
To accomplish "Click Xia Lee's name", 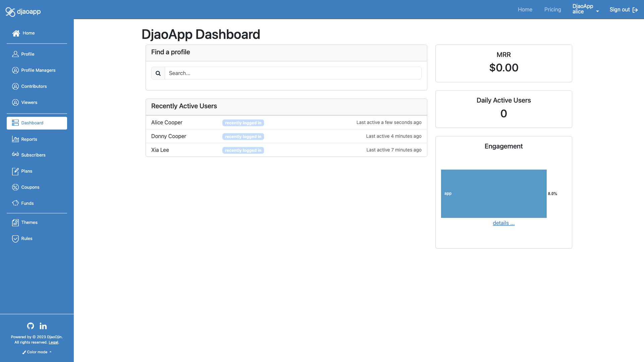I will [x=160, y=150].
